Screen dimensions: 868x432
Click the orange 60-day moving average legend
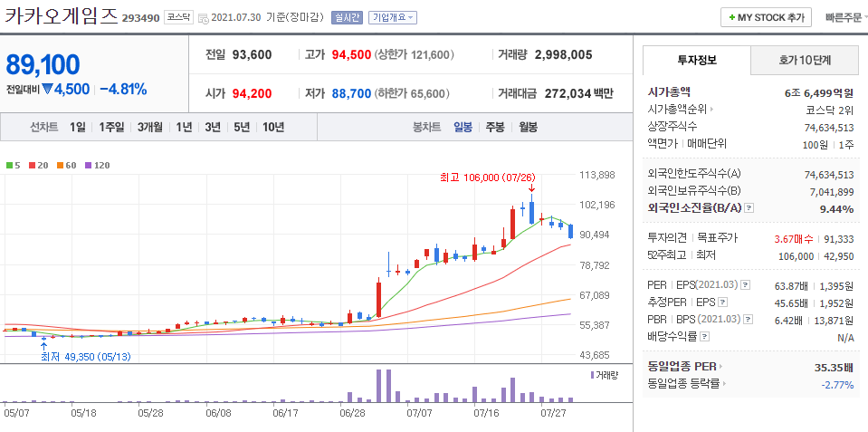[66, 165]
